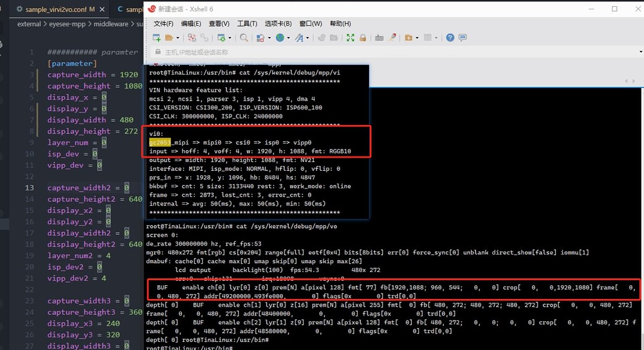644x350 pixels.
Task: Click the magnifier search icon in toolbar
Action: [243, 38]
